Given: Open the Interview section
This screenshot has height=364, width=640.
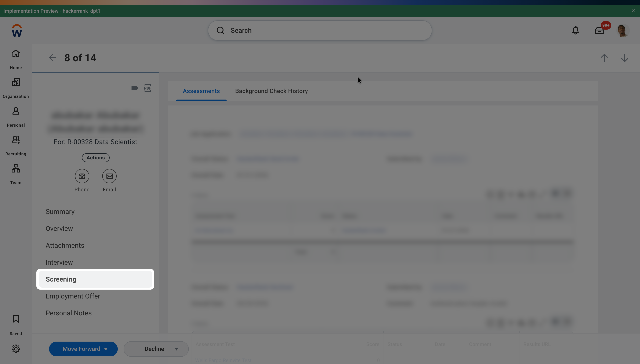Looking at the screenshot, I should 59,262.
